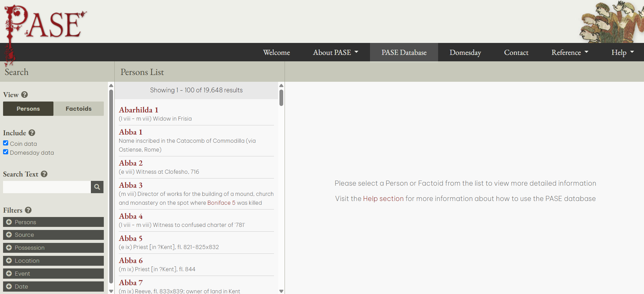
Task: Open the Contact page from navigation
Action: [x=516, y=52]
